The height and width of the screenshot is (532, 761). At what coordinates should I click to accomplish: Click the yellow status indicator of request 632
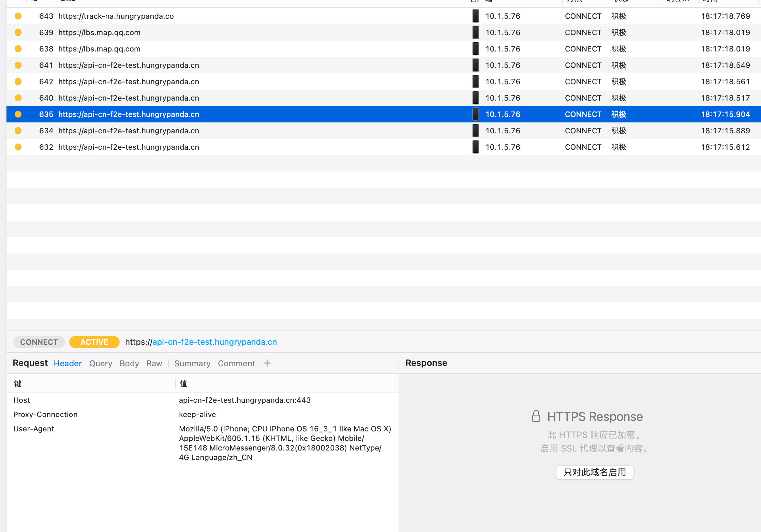[18, 147]
